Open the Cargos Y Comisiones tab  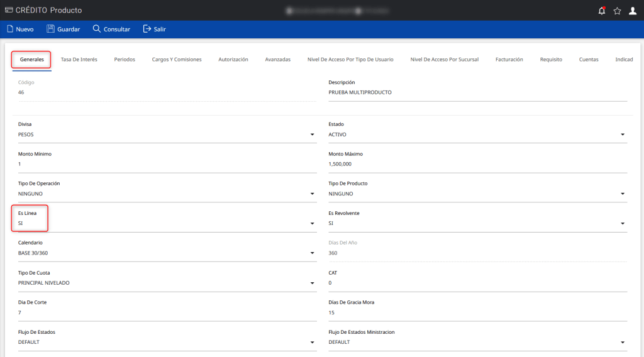[177, 60]
